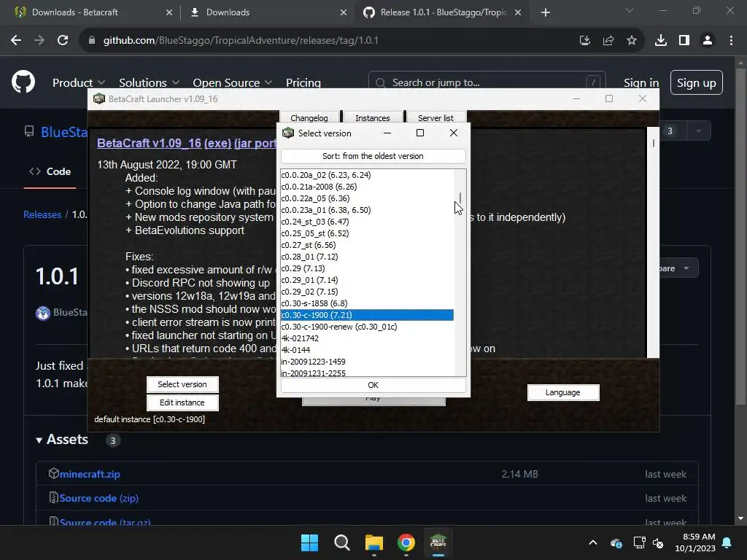The image size is (747, 560).
Task: Click BetaCraft launcher taskbar icon
Action: click(438, 542)
